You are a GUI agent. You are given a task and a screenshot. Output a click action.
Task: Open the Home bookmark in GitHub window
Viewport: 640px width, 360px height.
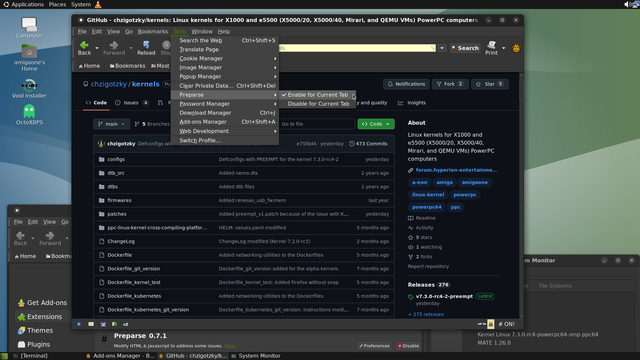pyautogui.click(x=89, y=66)
